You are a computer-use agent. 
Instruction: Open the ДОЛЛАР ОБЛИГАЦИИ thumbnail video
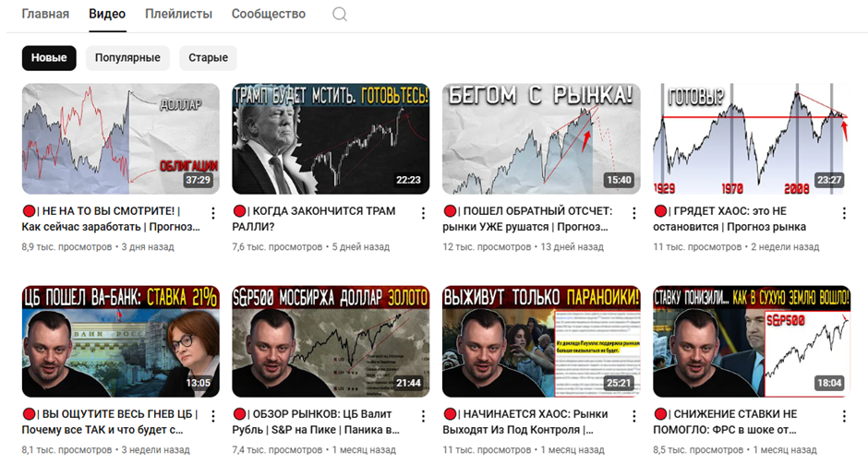[x=121, y=138]
